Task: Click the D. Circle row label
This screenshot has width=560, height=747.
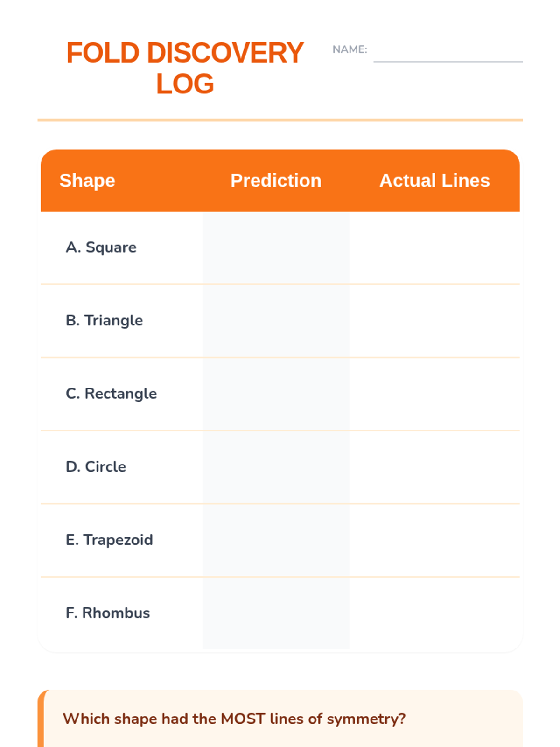Action: [96, 467]
